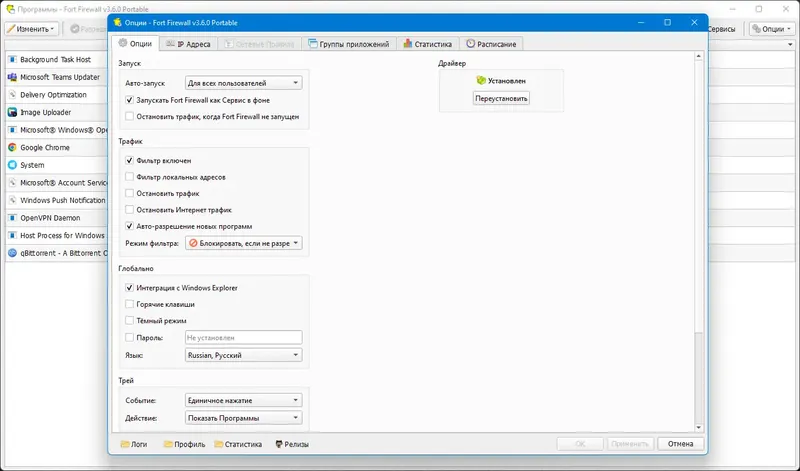The width and height of the screenshot is (800, 471).
Task: Select the qBittorrent program entry icon
Action: click(x=12, y=253)
